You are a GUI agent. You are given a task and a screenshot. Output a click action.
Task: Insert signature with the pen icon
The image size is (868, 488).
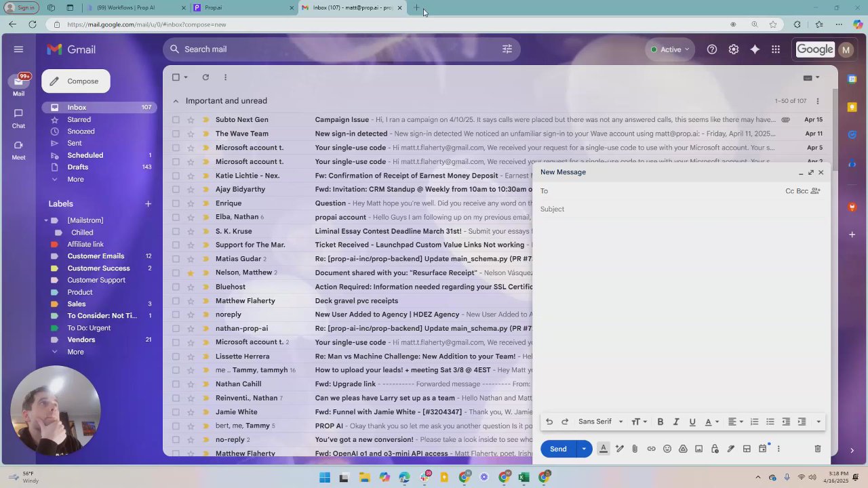[731, 449]
